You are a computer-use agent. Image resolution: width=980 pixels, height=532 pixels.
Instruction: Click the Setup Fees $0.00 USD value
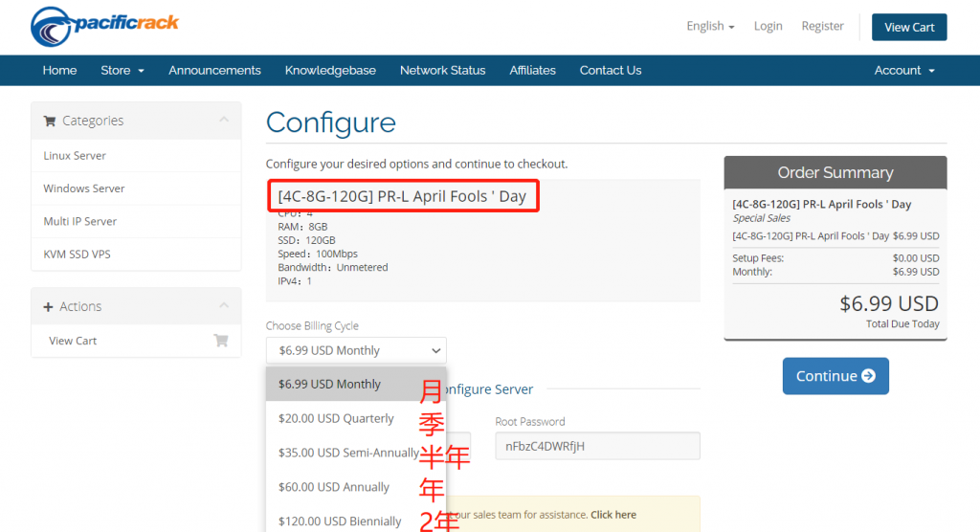point(916,258)
